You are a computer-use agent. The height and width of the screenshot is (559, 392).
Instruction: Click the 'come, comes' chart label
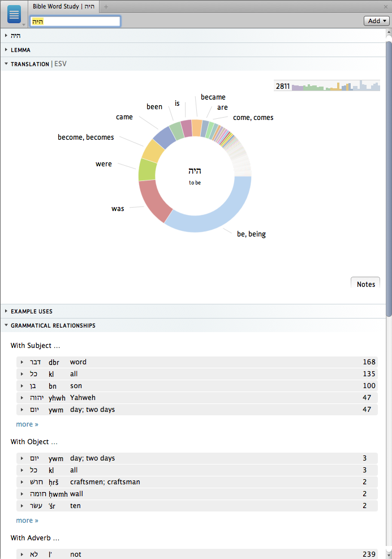click(x=253, y=118)
